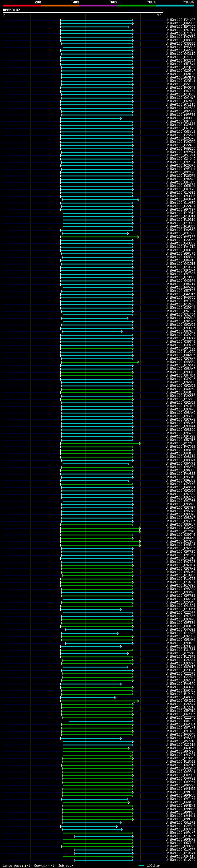The height and width of the screenshot is (868, 197).
Task: Click the UniRef100_C6T1Y2 hit label
Action: (x=180, y=128)
